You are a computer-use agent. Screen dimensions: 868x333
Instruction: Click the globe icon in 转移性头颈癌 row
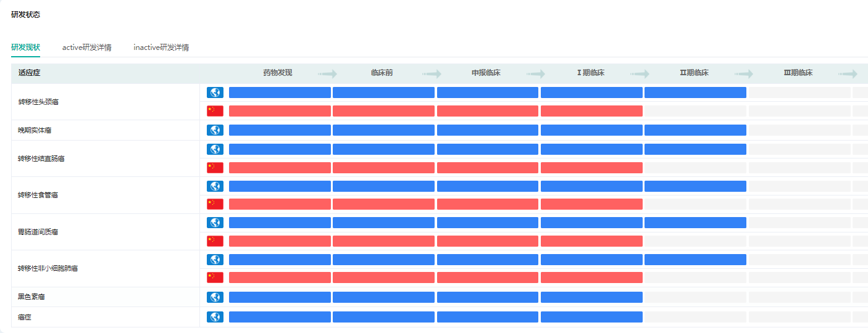tap(215, 92)
